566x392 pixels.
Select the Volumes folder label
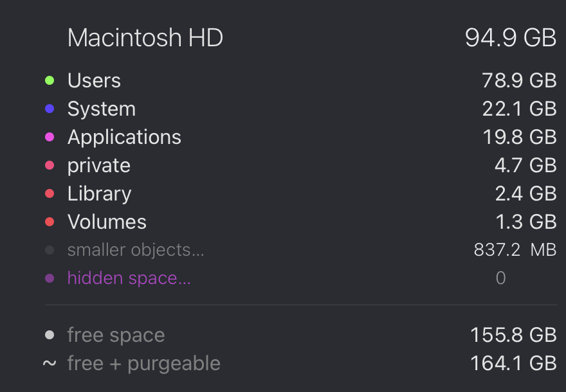pyautogui.click(x=107, y=222)
